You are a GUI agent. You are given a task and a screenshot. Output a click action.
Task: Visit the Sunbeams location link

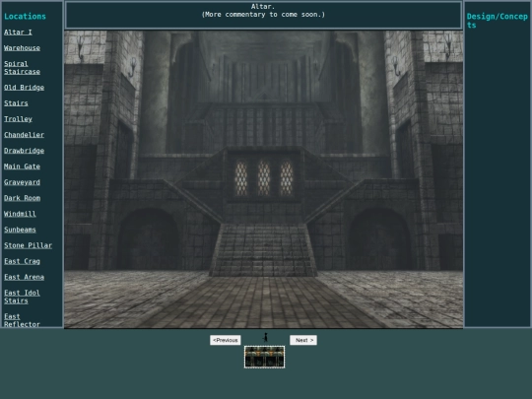20,230
